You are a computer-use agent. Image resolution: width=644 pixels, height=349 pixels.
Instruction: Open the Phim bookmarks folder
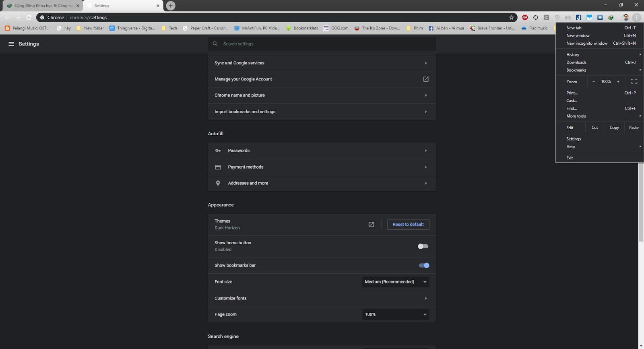pos(415,28)
